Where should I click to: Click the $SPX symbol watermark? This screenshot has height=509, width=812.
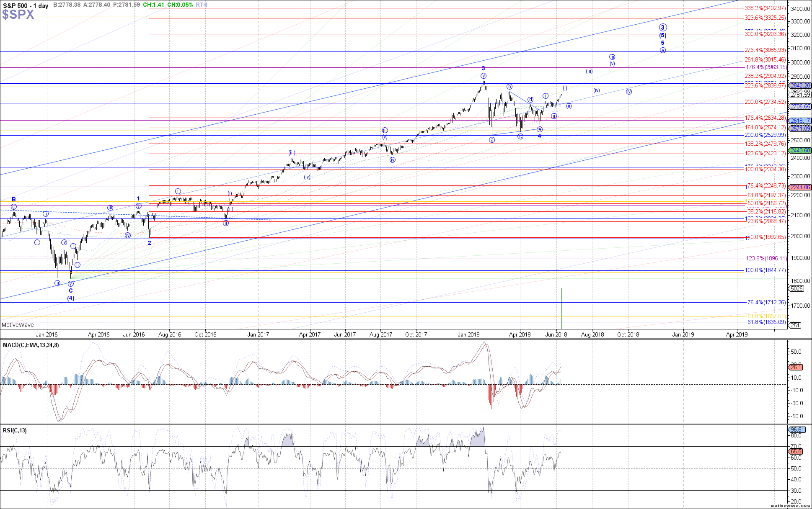point(18,15)
